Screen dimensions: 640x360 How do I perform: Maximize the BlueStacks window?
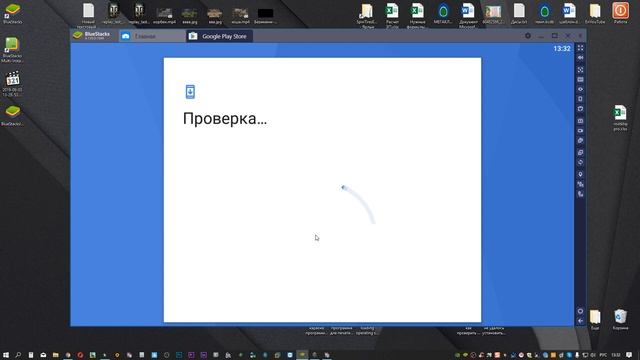[554, 36]
